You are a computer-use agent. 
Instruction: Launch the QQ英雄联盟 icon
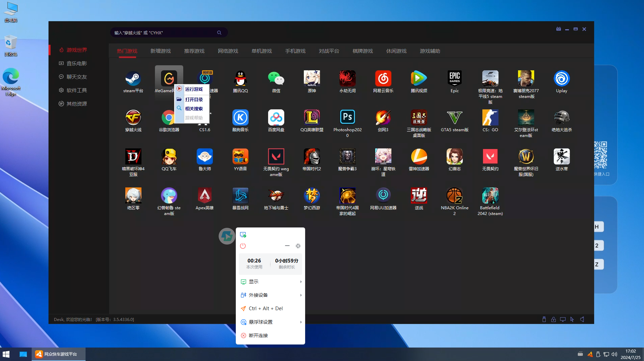(x=312, y=117)
